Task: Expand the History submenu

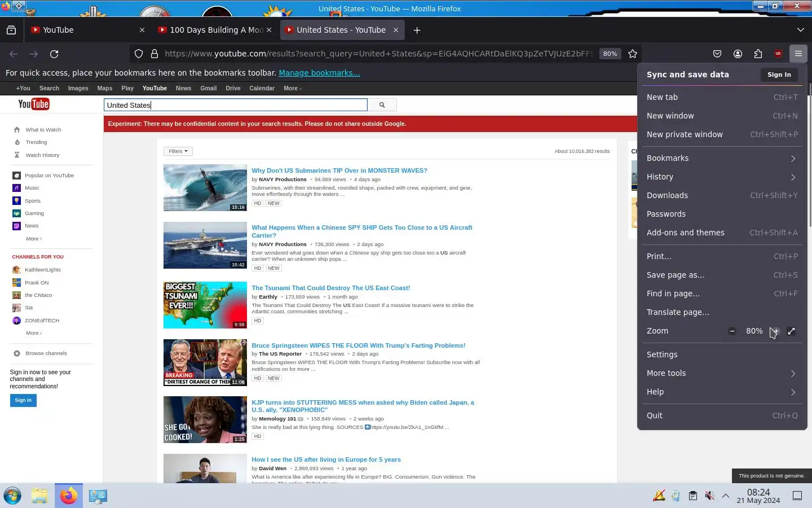Action: (722, 177)
